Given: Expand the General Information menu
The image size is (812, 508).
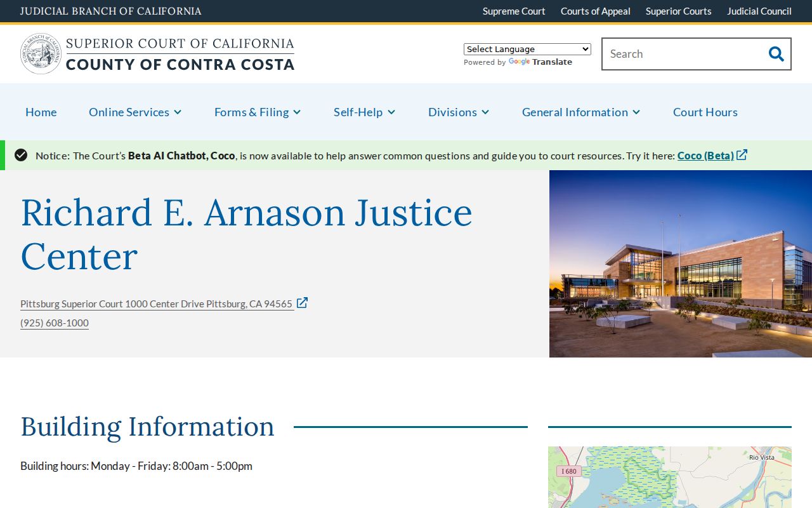Looking at the screenshot, I should pos(581,112).
